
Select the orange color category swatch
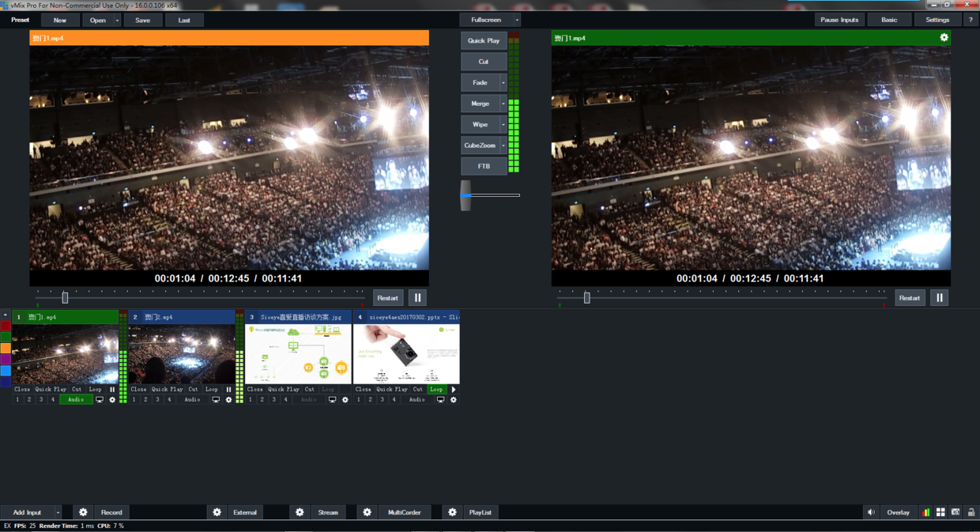[x=6, y=348]
